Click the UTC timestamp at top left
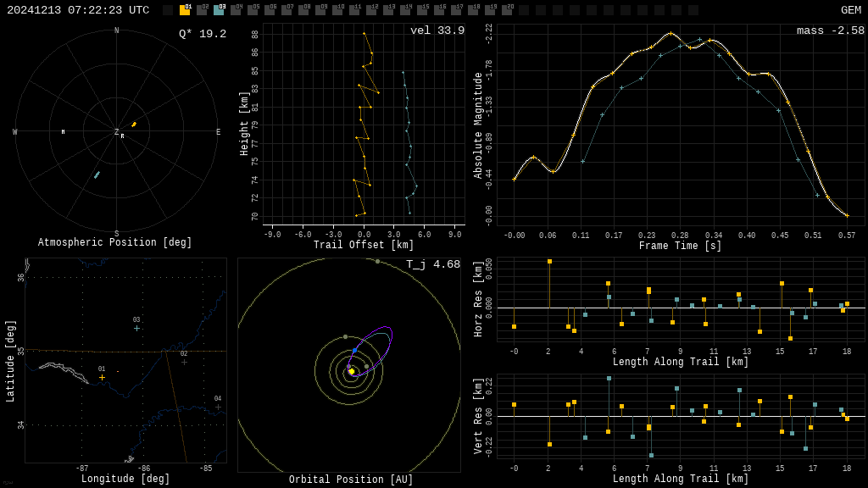The image size is (868, 488). coord(78,10)
